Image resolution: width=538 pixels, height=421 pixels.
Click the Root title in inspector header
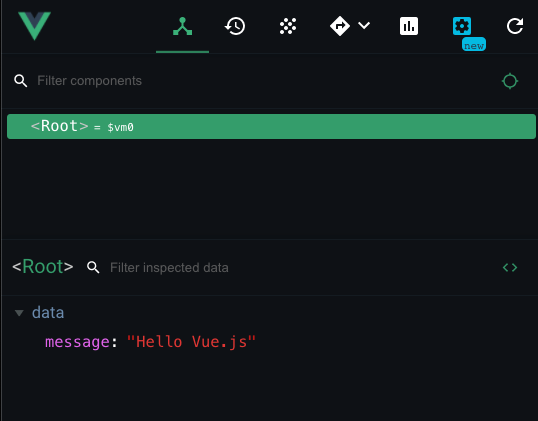coord(43,267)
